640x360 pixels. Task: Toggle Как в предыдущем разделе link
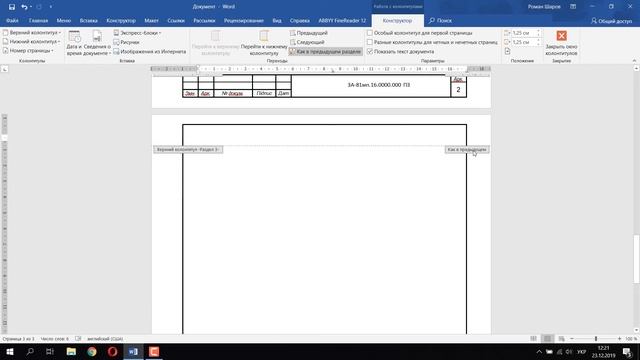click(325, 51)
